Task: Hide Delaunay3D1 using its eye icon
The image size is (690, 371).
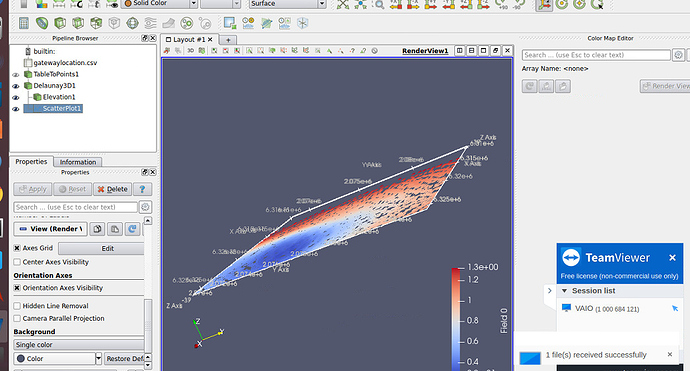Action: (16, 86)
